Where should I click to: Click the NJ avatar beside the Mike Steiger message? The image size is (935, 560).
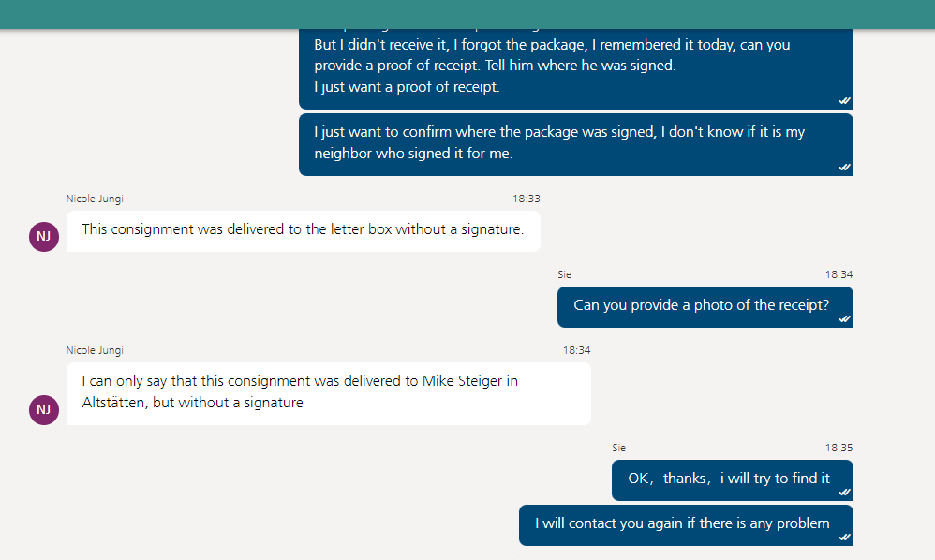coord(44,409)
